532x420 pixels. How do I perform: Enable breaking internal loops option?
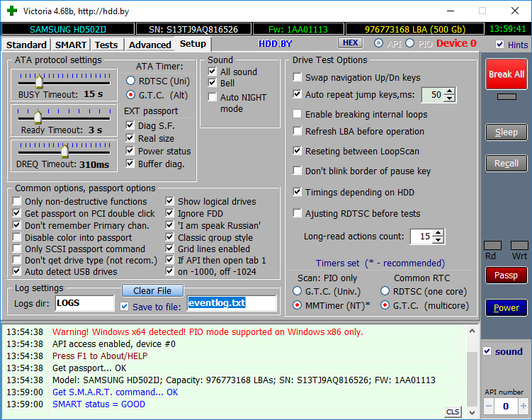coord(298,113)
